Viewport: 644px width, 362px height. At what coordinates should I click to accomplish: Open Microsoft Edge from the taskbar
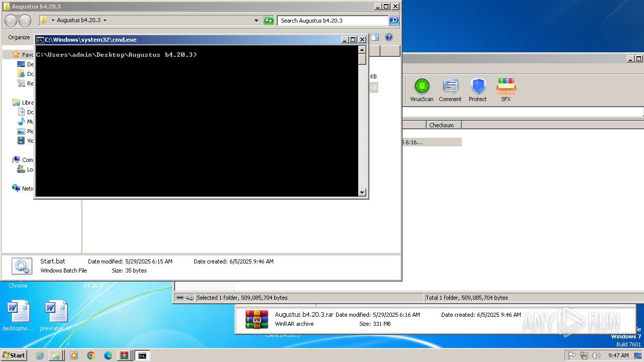tap(108, 355)
